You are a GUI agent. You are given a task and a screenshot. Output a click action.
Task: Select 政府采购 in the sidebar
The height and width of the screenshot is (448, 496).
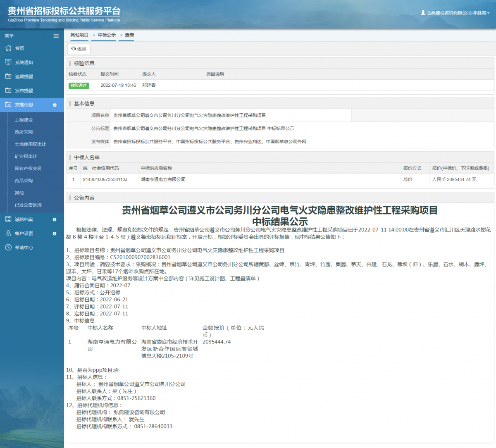pos(24,132)
